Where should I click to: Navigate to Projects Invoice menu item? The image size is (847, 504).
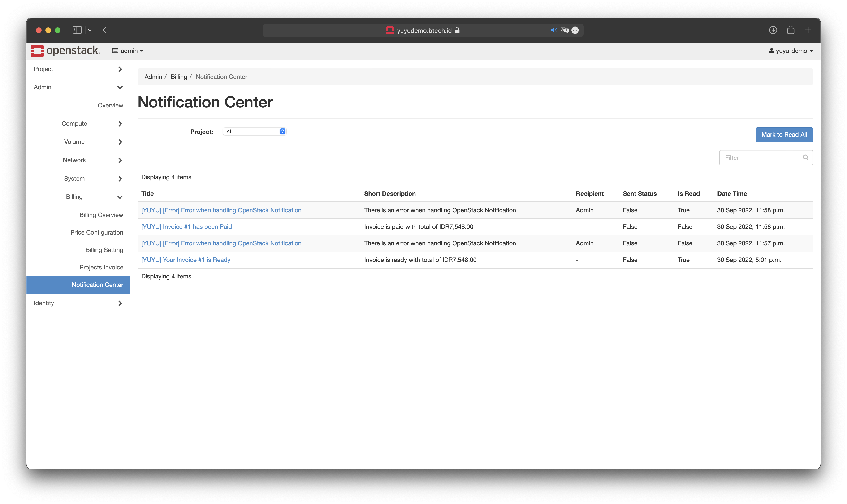coord(101,267)
